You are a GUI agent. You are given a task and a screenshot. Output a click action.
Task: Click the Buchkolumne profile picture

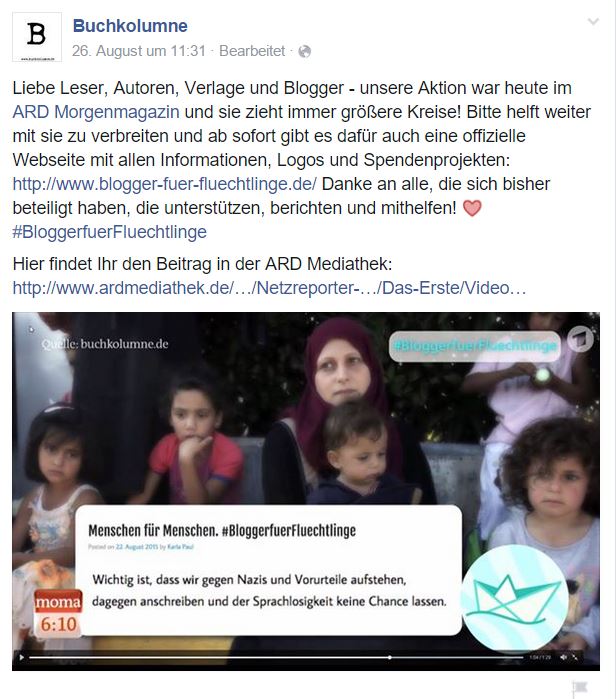click(x=37, y=37)
